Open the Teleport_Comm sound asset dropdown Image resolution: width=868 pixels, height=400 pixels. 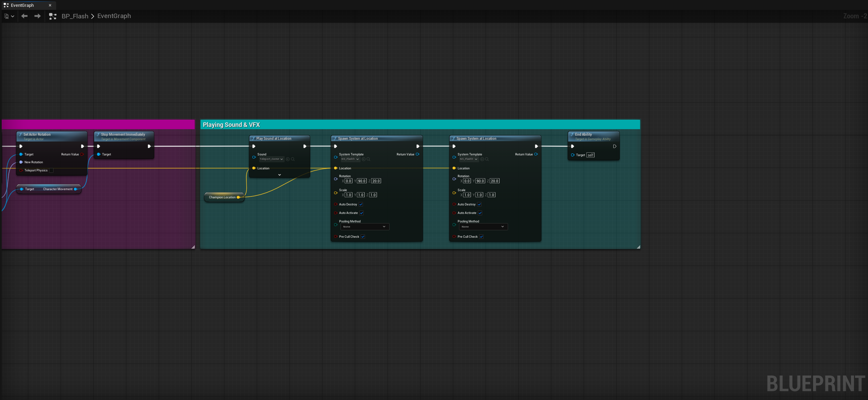tap(271, 159)
